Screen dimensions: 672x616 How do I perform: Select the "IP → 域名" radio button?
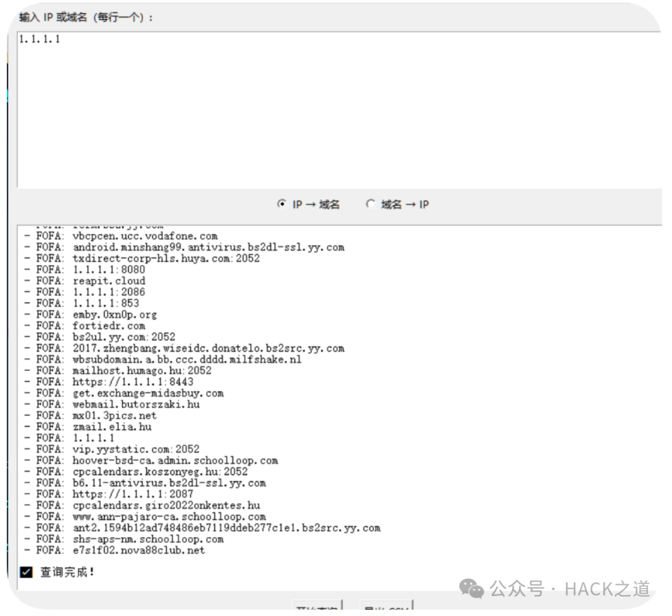coord(284,204)
